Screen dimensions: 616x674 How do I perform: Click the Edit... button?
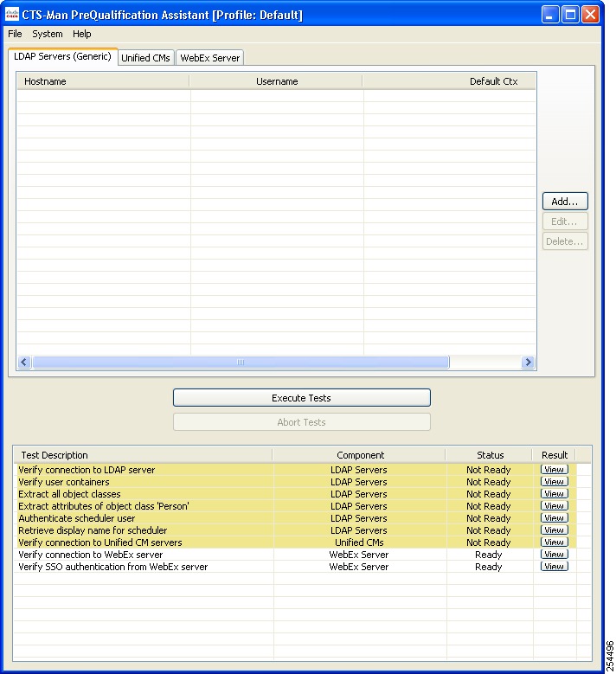pyautogui.click(x=565, y=221)
